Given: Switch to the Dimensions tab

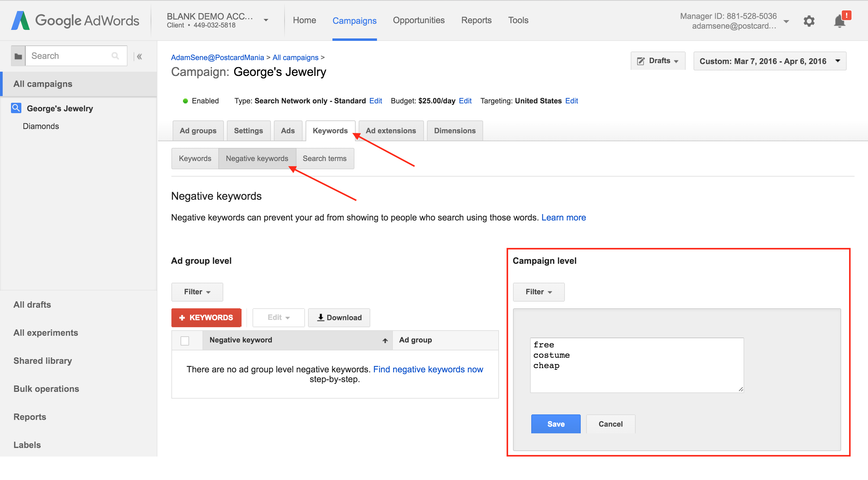Looking at the screenshot, I should click(454, 131).
